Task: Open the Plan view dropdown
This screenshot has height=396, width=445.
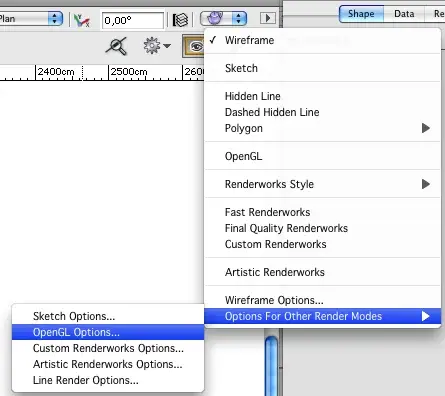Action: 31,18
